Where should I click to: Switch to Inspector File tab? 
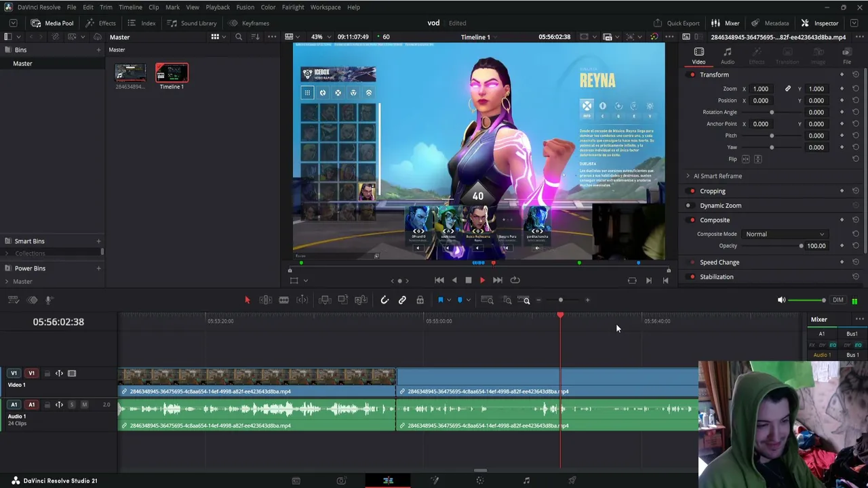pos(847,56)
